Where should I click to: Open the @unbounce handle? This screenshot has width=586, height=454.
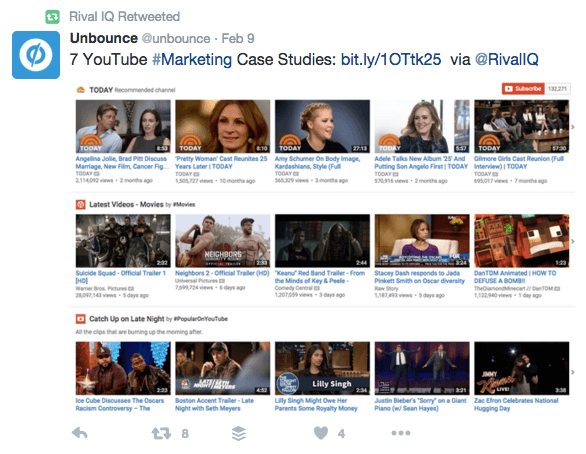[x=176, y=38]
